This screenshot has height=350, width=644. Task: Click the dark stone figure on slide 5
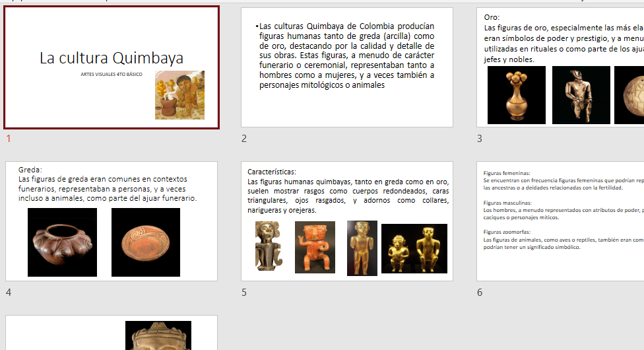tap(267, 246)
